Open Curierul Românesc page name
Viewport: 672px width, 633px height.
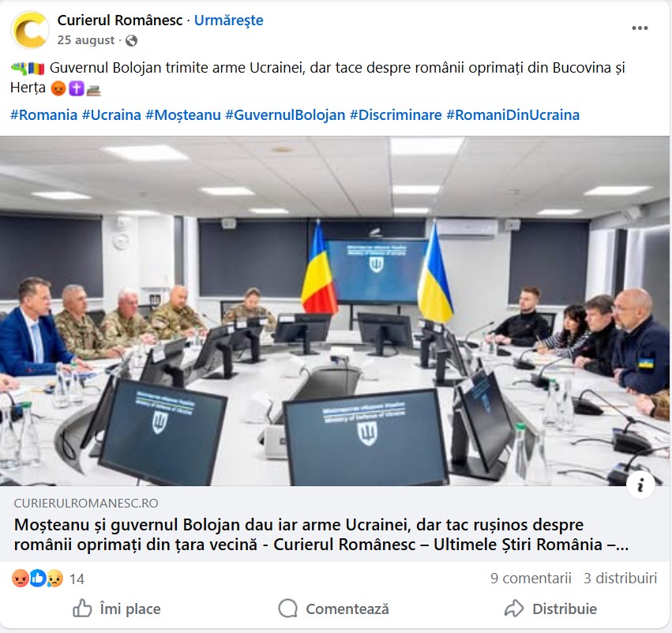click(120, 21)
